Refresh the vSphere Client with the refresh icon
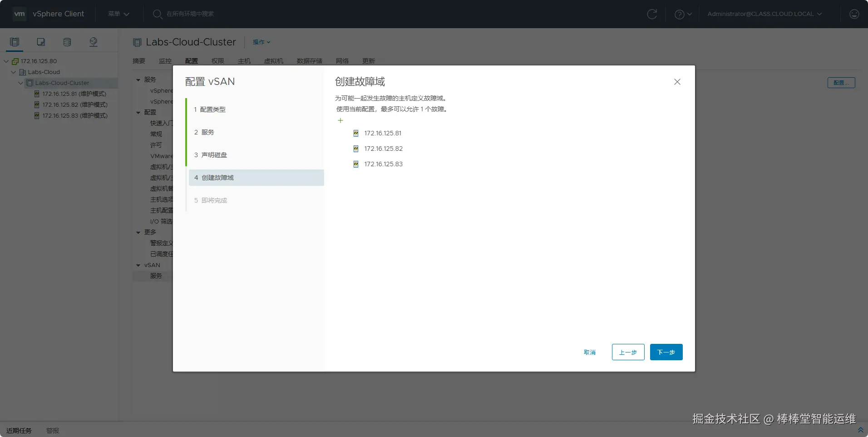The width and height of the screenshot is (868, 437). [652, 14]
